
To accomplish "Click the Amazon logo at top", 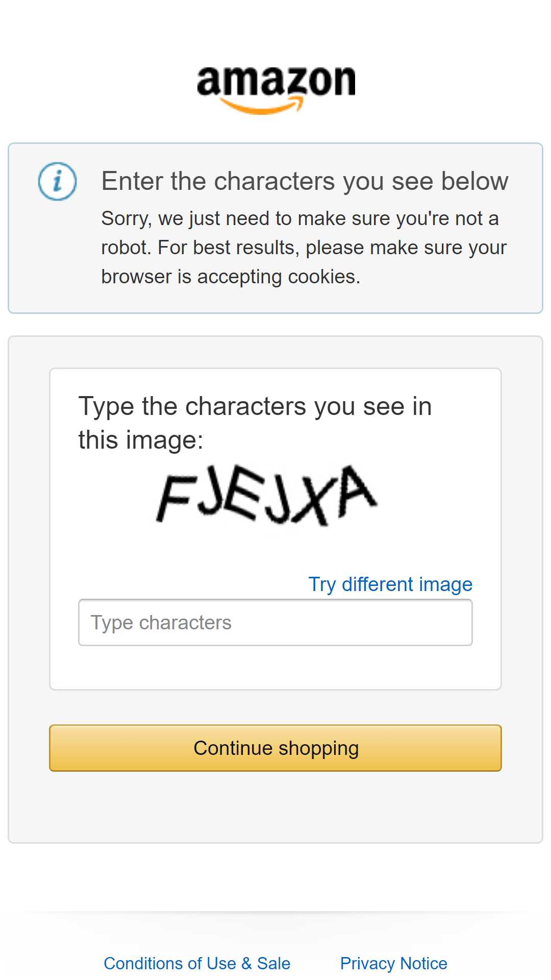I will (x=276, y=90).
